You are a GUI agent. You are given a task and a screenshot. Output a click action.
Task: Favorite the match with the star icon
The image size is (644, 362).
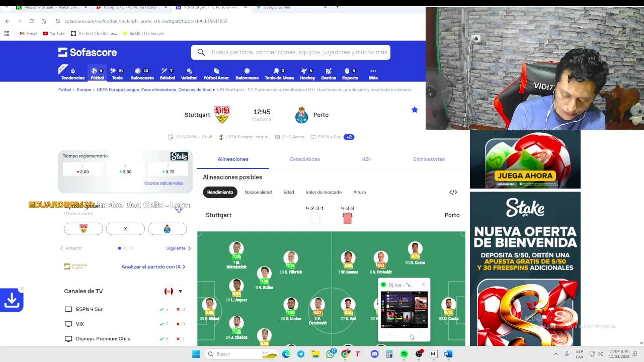point(415,110)
